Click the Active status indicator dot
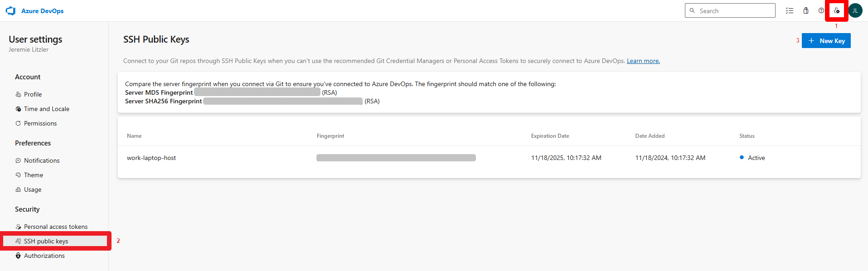The width and height of the screenshot is (868, 271). 742,157
